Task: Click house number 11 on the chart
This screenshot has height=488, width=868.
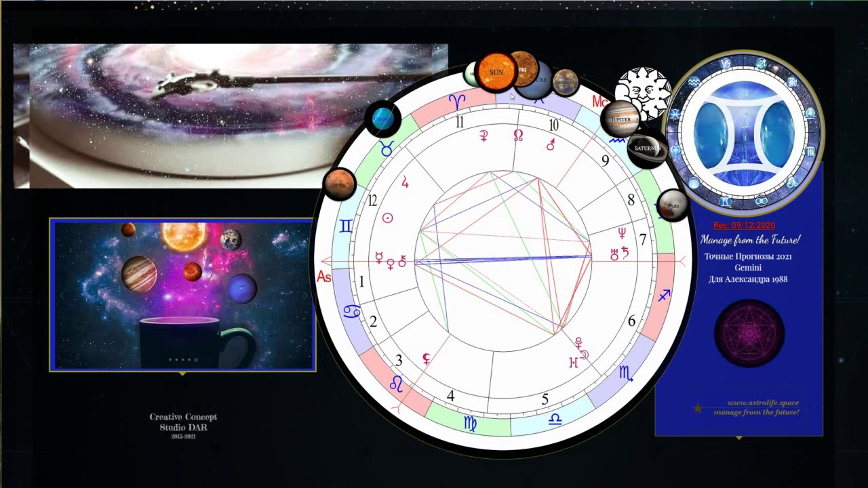Action: 459,122
